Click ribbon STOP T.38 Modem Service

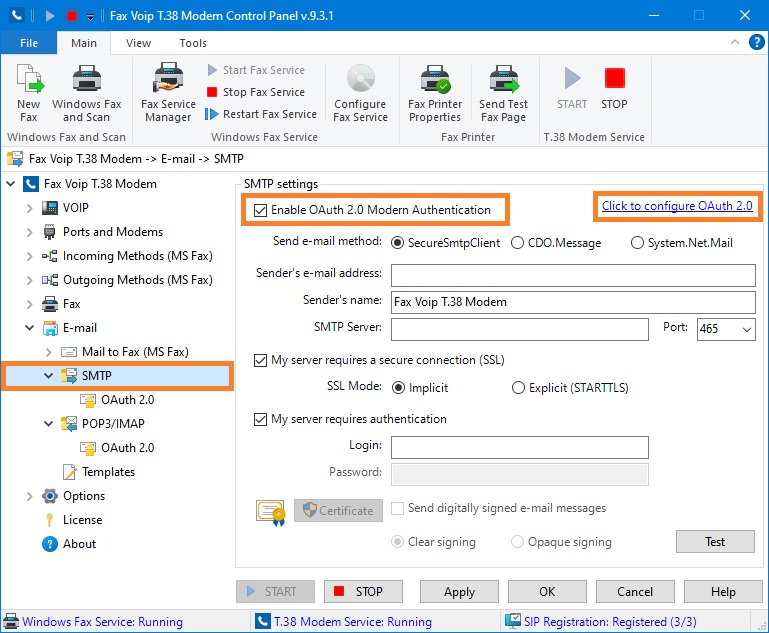(x=614, y=88)
